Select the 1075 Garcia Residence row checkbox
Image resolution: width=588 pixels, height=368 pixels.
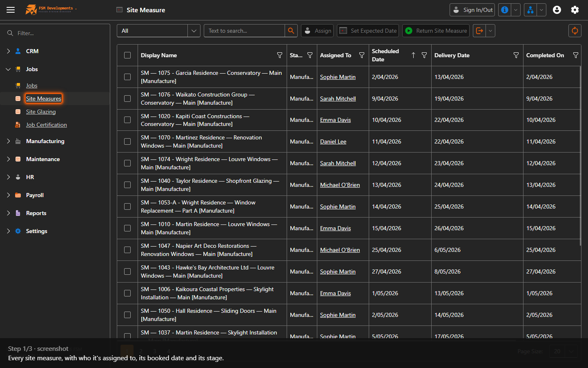tap(127, 77)
